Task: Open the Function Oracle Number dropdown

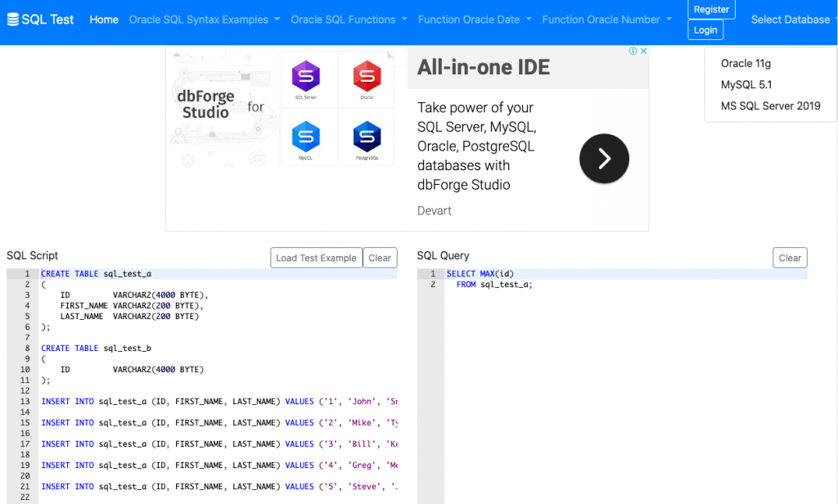Action: [607, 20]
